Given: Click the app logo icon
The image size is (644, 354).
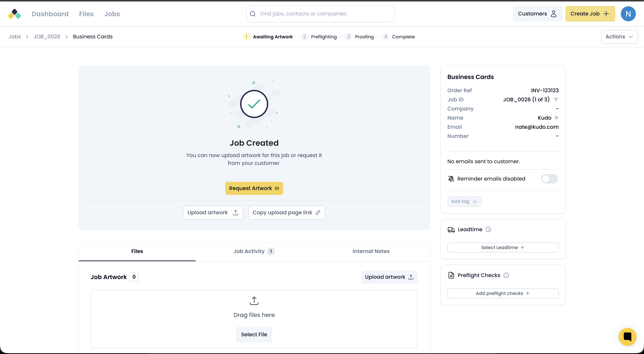Looking at the screenshot, I should (15, 14).
